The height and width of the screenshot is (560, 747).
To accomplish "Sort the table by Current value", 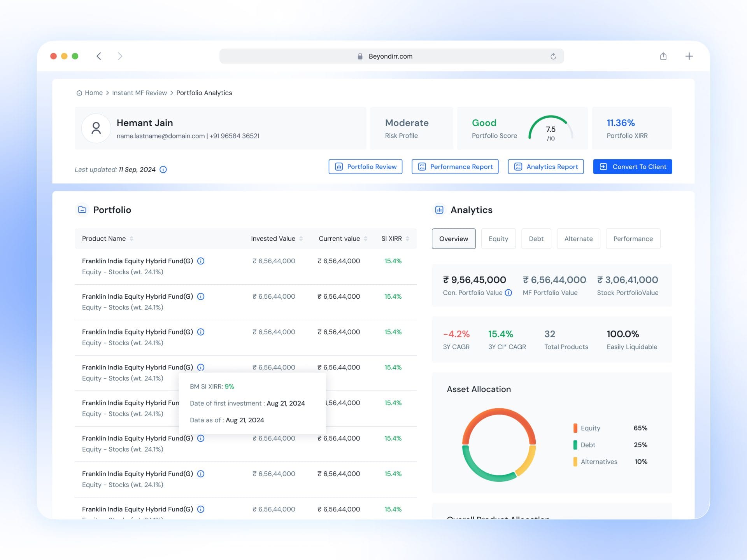I will pos(366,239).
